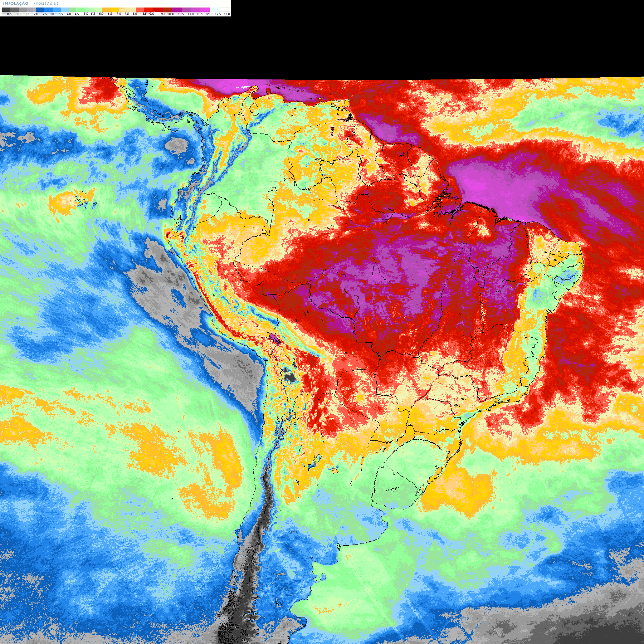Click the '0.5' legend value

(9, 14)
